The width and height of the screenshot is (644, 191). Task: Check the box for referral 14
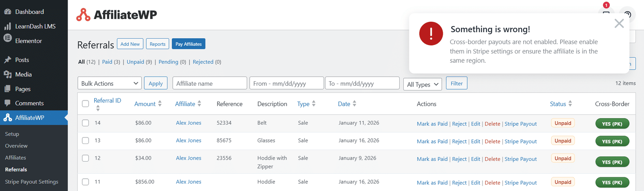pyautogui.click(x=85, y=123)
